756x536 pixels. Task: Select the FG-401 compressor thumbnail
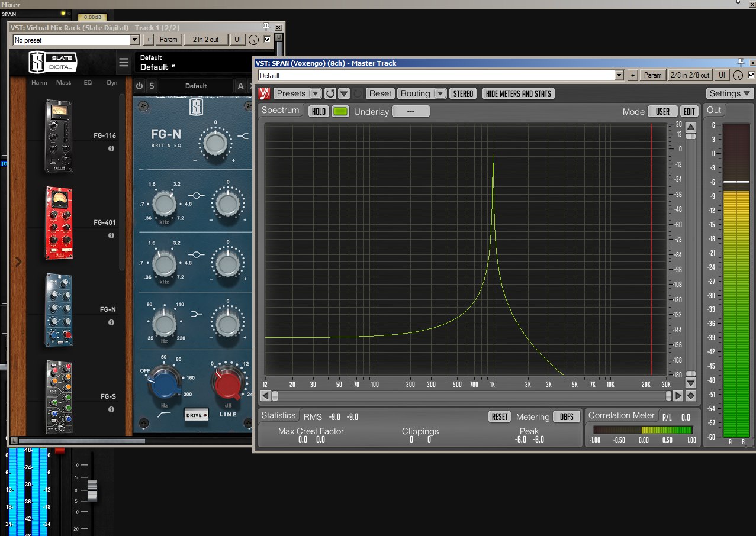pos(58,223)
